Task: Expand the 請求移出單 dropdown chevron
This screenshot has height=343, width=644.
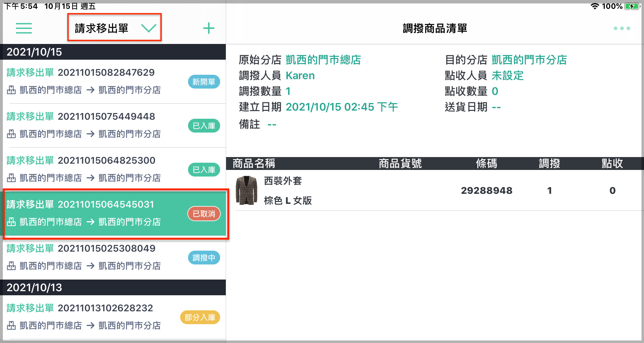Action: (x=149, y=28)
